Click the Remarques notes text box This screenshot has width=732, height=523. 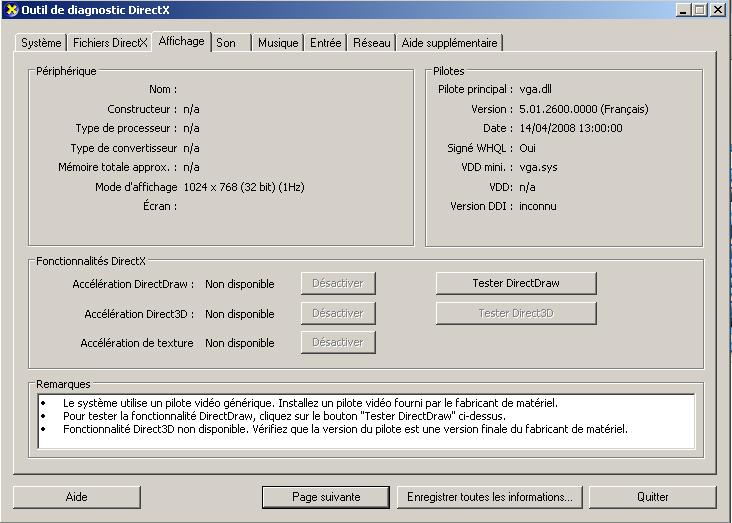[x=366, y=421]
